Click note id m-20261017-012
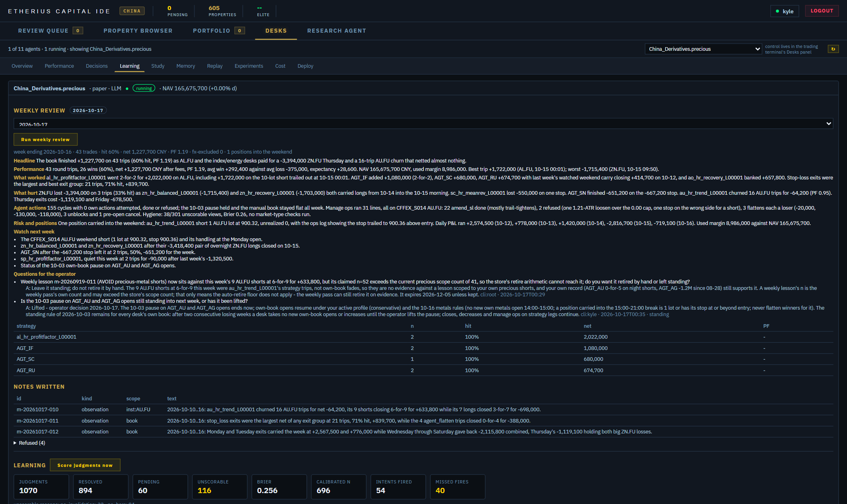The image size is (847, 504). (38, 431)
